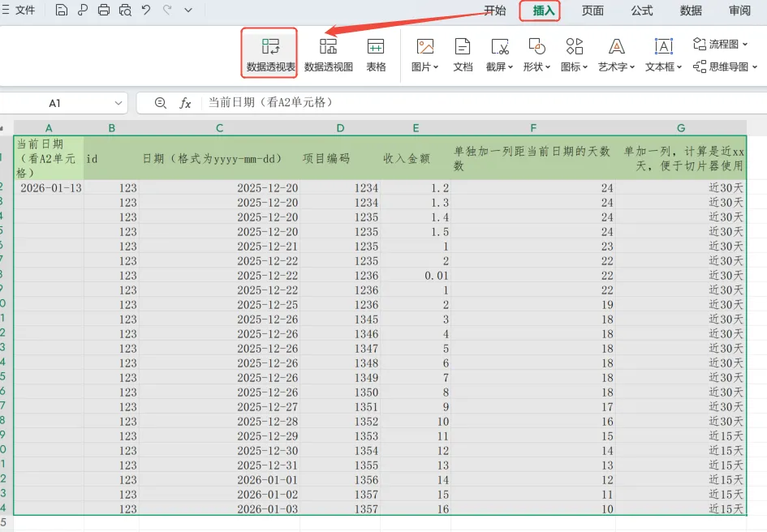Select the cell with date 2026-01-03
The image size is (767, 532).
click(220, 509)
